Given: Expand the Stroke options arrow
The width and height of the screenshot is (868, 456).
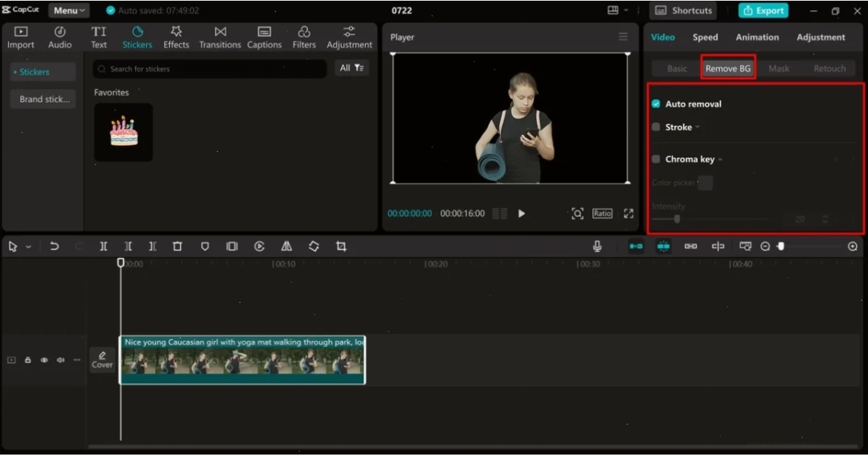Looking at the screenshot, I should (x=697, y=127).
